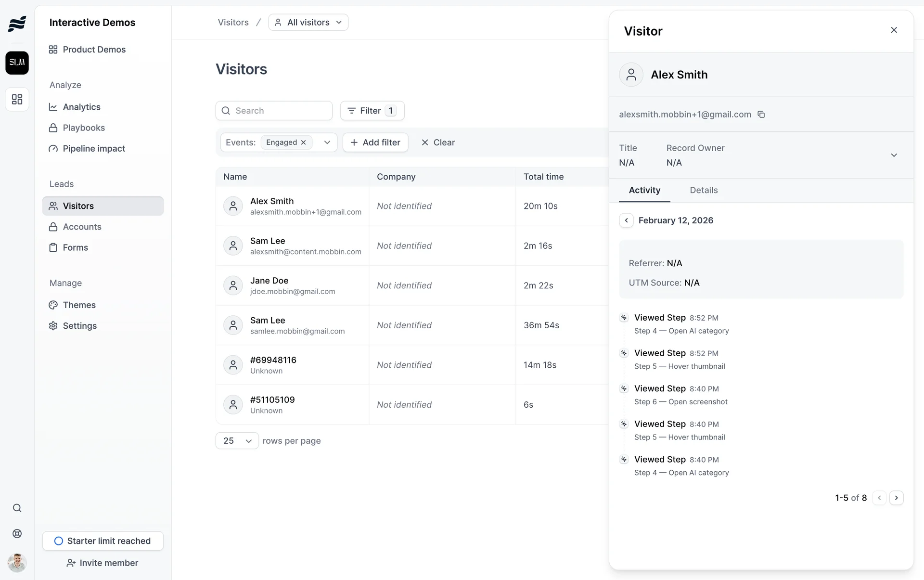Screen dimensions: 924x580
Task: Click the Invite member link
Action: [103, 563]
